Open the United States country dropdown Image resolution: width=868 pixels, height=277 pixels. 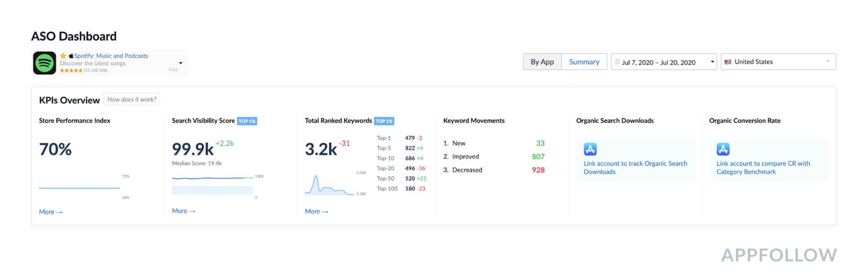pyautogui.click(x=778, y=62)
